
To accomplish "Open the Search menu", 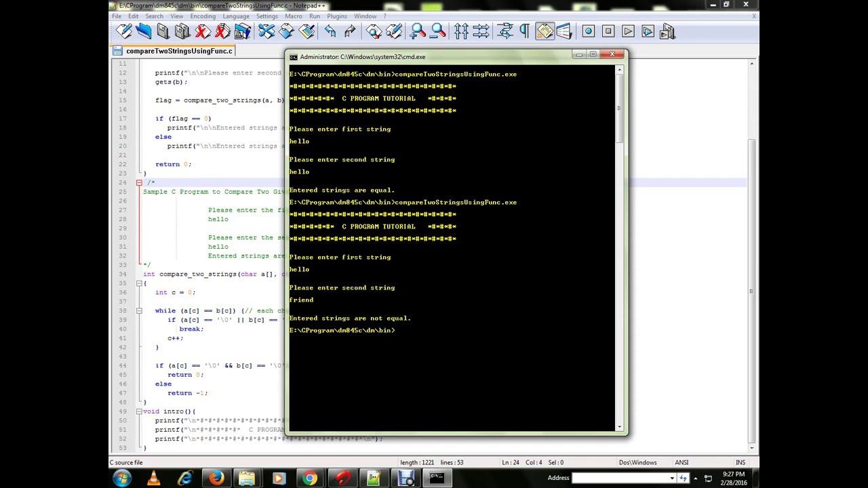I will point(154,16).
